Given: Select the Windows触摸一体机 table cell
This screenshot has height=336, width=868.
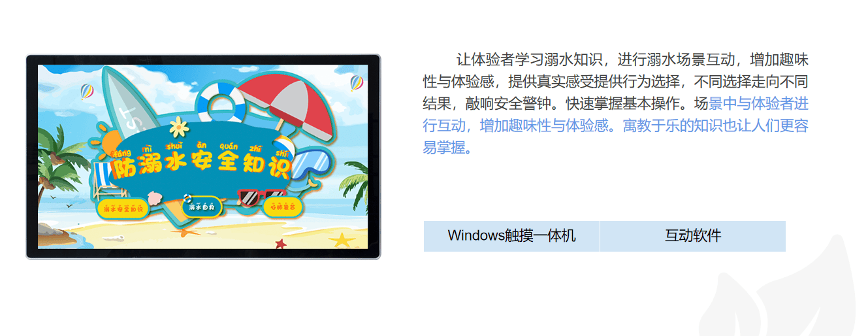Looking at the screenshot, I should (x=511, y=236).
